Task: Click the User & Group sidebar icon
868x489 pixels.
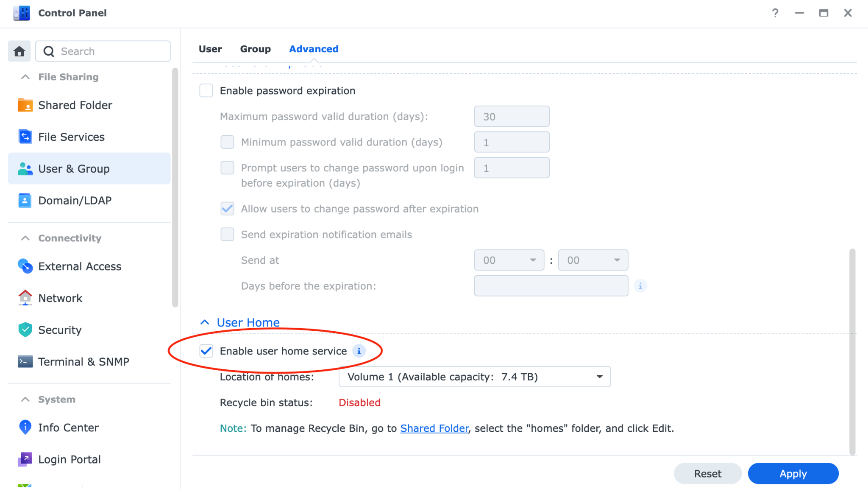Action: coord(25,168)
